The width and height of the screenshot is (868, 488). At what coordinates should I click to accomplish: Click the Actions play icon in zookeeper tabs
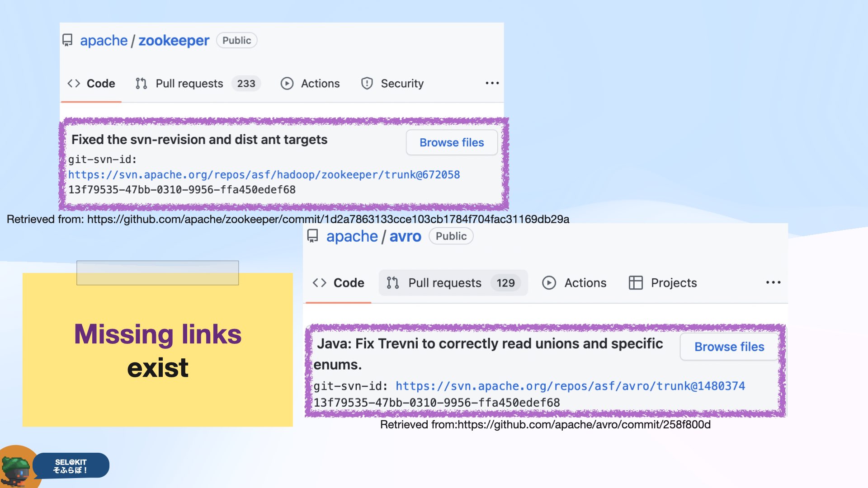click(x=287, y=84)
